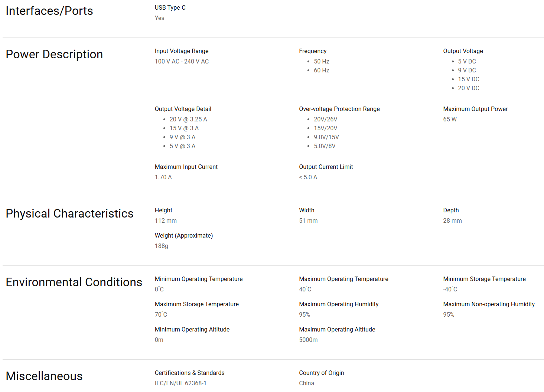544x392 pixels.
Task: Click the 1.70 A input current value
Action: pos(163,177)
